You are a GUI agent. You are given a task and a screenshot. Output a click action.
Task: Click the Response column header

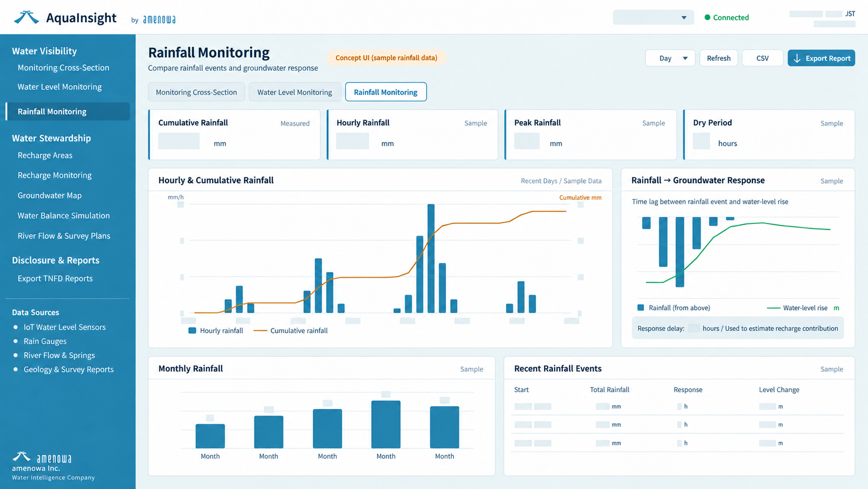688,390
